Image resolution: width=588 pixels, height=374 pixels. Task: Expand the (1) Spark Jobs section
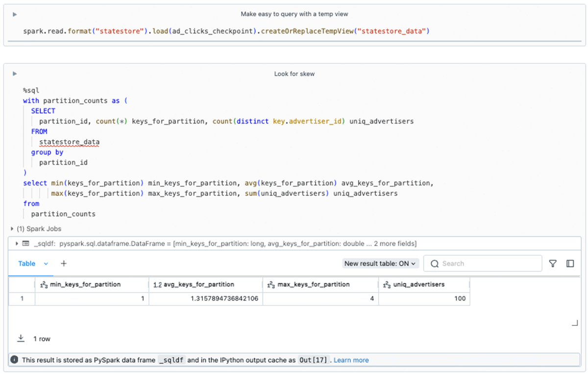(x=12, y=229)
